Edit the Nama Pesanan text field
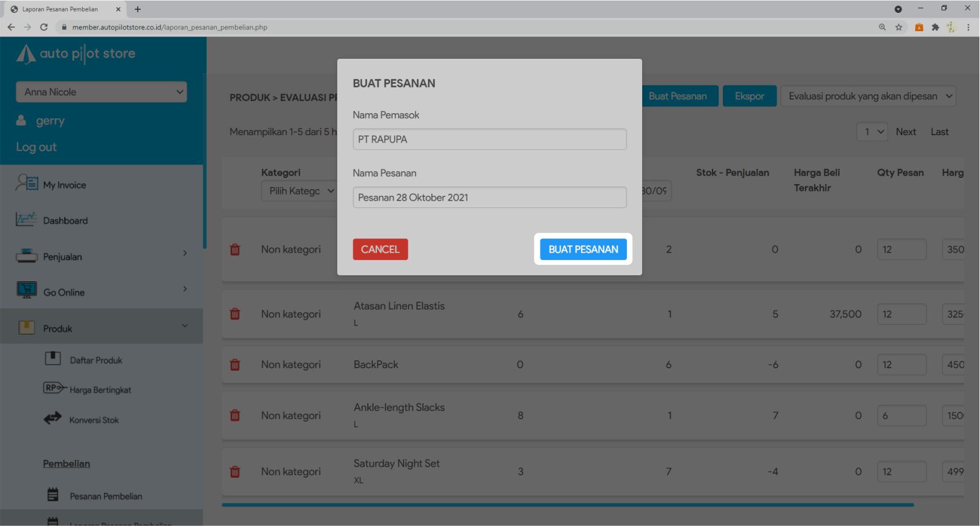Viewport: 980px width, 526px height. (x=489, y=198)
